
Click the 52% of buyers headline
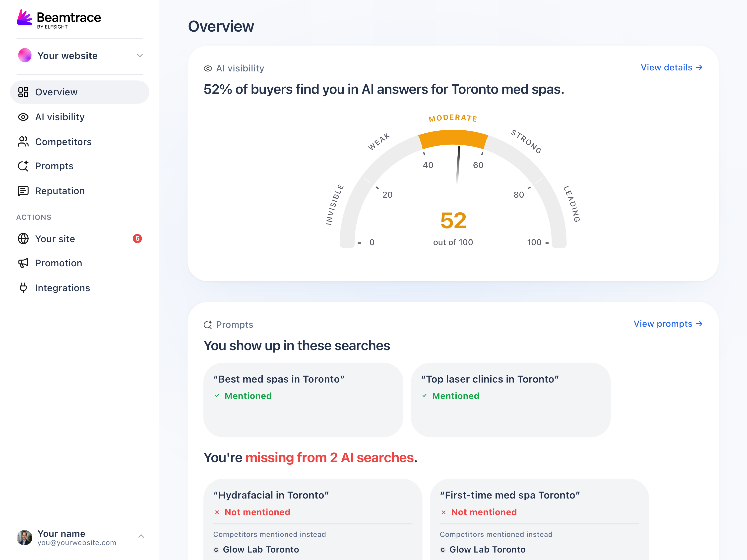[x=384, y=89]
